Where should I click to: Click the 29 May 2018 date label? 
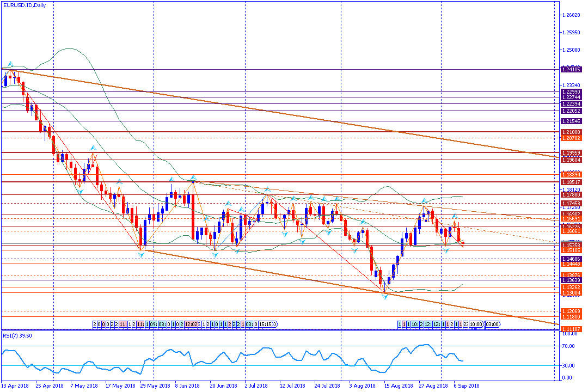point(155,386)
